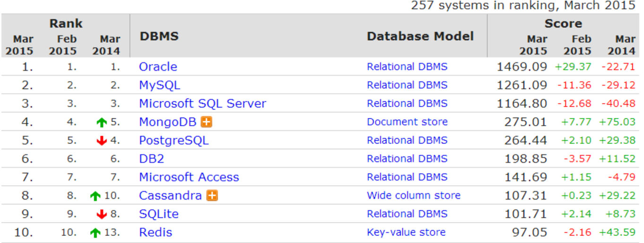Click the Database Model column header
Viewport: 644px width, 243px height.
click(420, 36)
